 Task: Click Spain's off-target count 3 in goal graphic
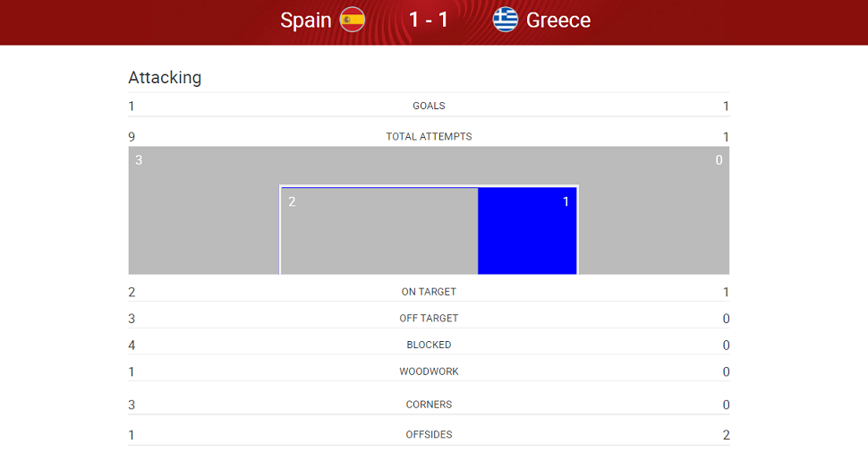[x=139, y=160]
